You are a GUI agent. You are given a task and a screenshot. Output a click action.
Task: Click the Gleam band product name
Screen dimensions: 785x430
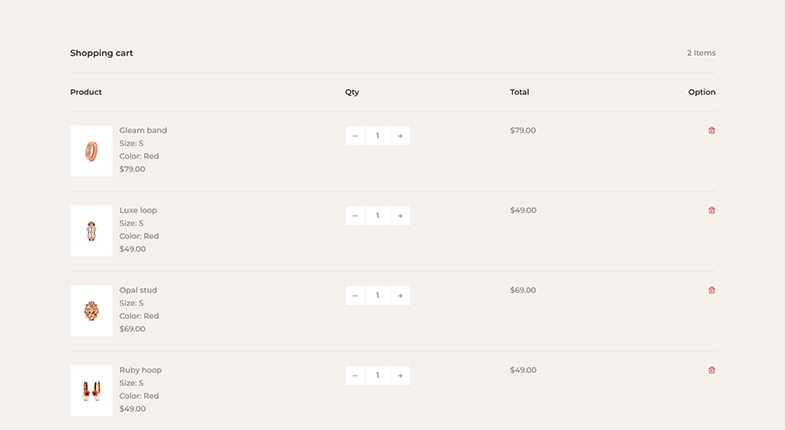pyautogui.click(x=143, y=130)
